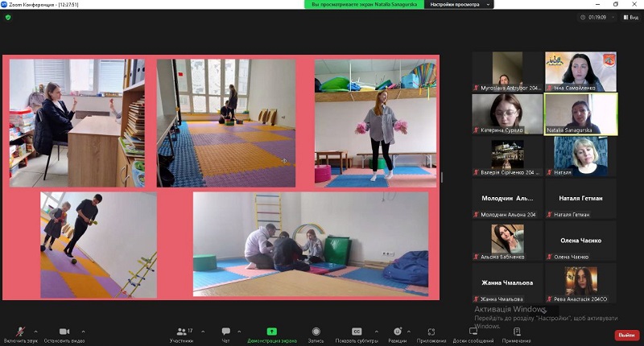Open the Reactions menu
Screen dimensions: 644x346
397,332
